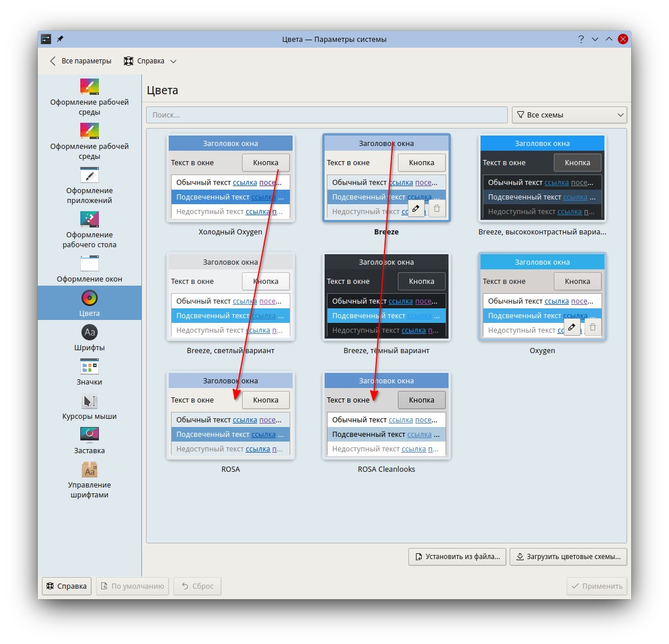Go back via Все параметры
The height and width of the screenshot is (644, 669).
tap(80, 61)
